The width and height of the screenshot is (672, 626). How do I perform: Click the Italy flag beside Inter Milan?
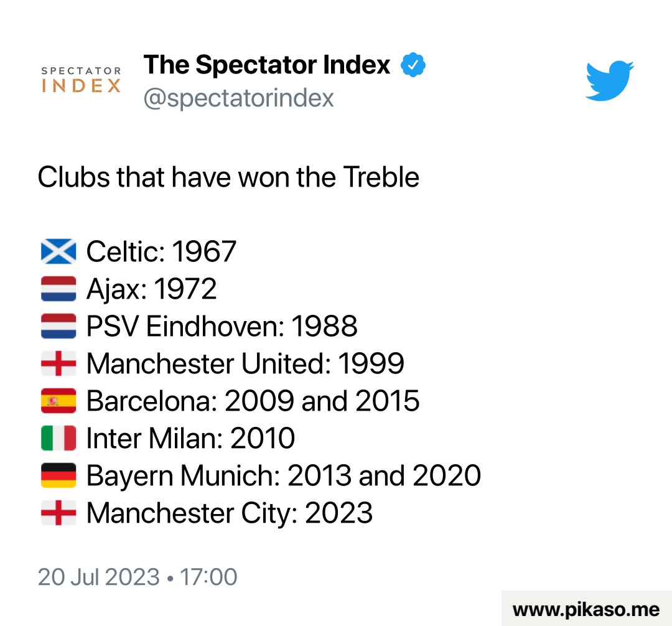click(x=58, y=439)
